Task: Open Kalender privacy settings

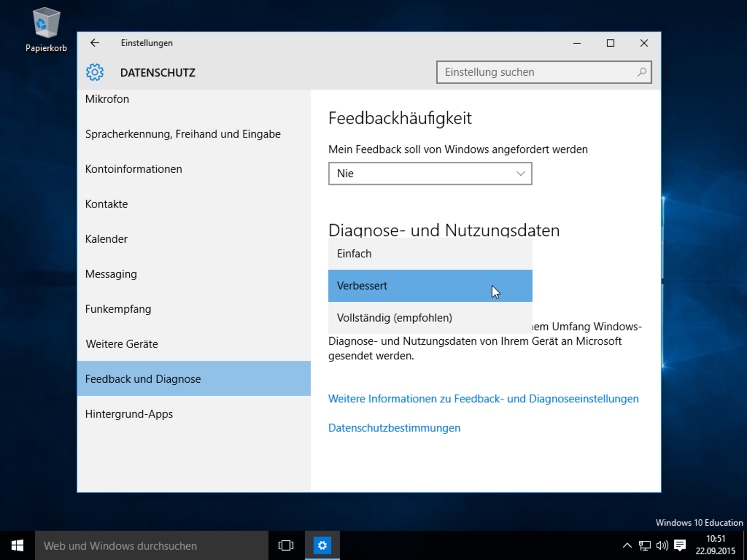Action: (194, 239)
